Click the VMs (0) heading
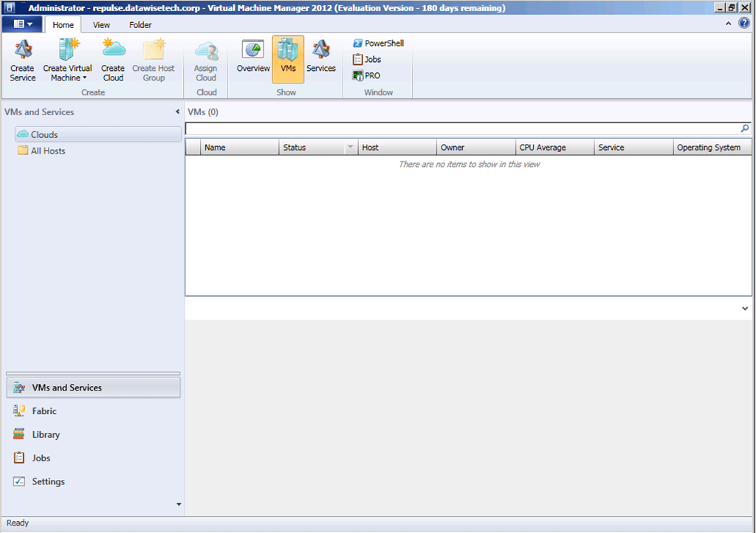The height and width of the screenshot is (533, 756). (x=203, y=111)
